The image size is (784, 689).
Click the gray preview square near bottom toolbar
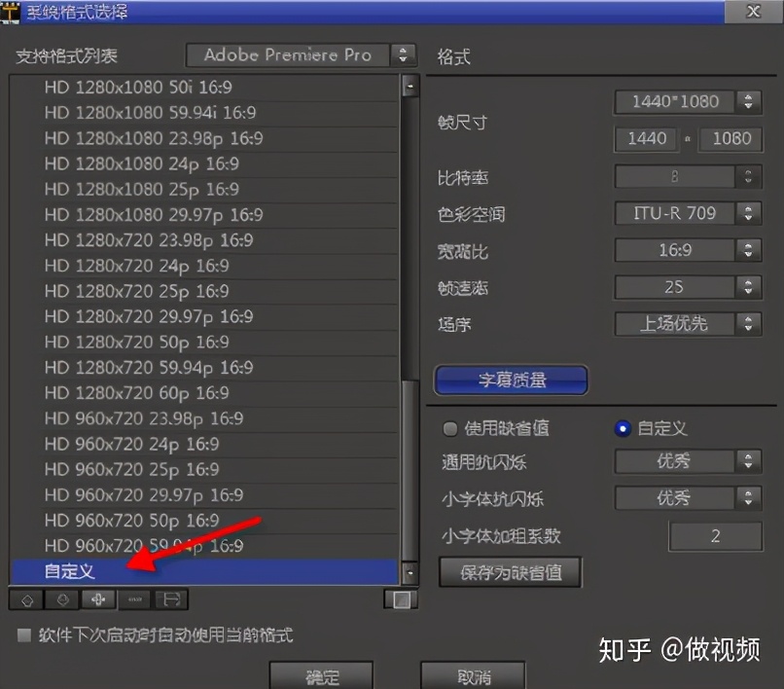pos(401,600)
